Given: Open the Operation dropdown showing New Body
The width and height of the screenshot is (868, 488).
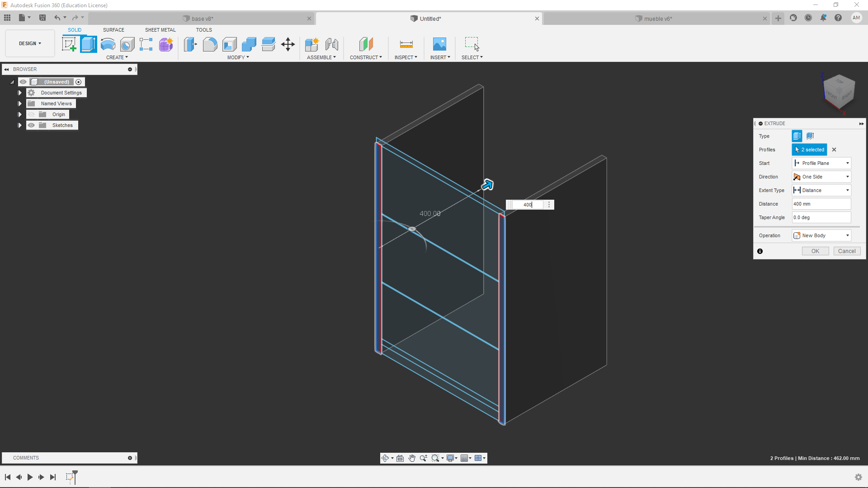Looking at the screenshot, I should [821, 235].
